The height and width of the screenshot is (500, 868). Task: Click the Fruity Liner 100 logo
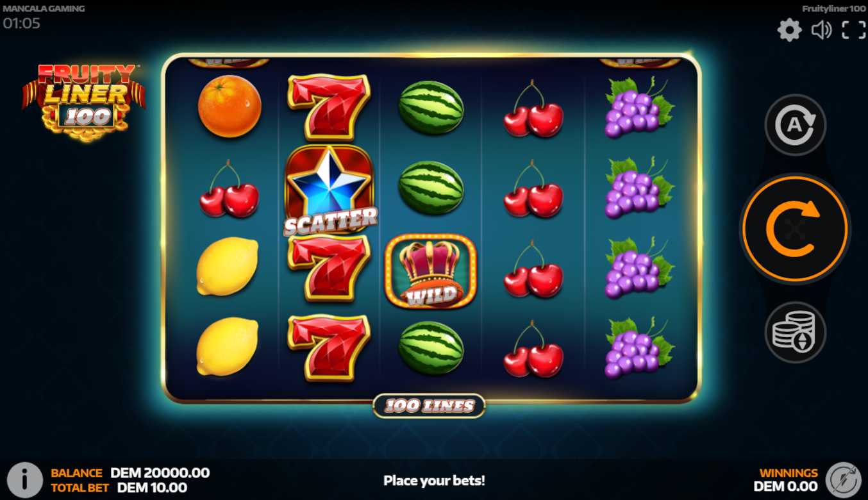[84, 102]
